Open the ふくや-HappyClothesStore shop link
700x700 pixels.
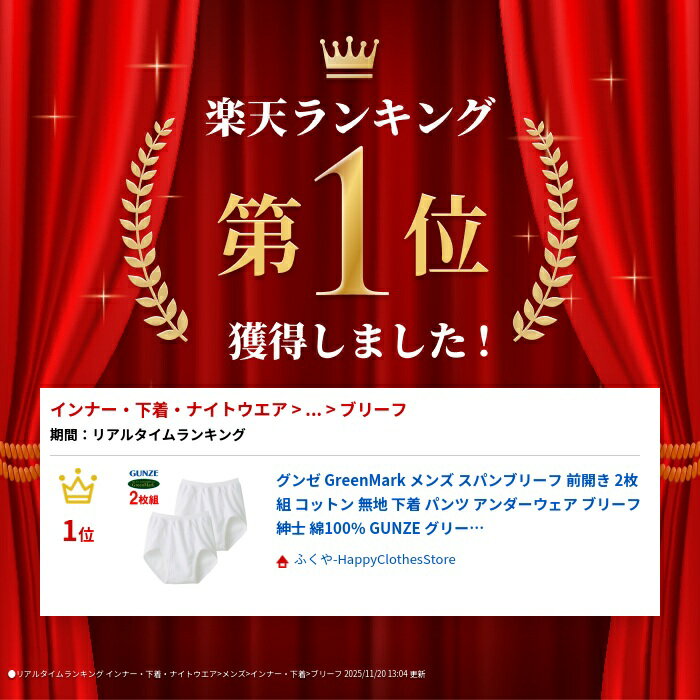[375, 560]
